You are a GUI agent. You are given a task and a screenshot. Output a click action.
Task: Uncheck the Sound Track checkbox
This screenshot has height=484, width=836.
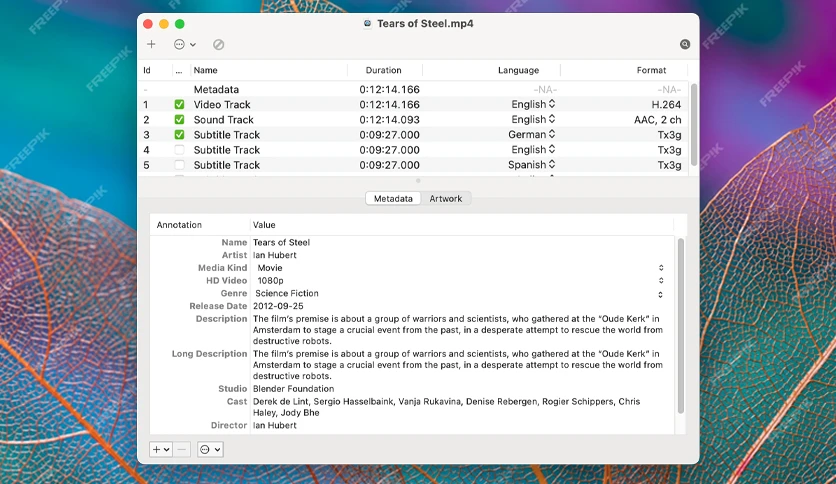179,119
